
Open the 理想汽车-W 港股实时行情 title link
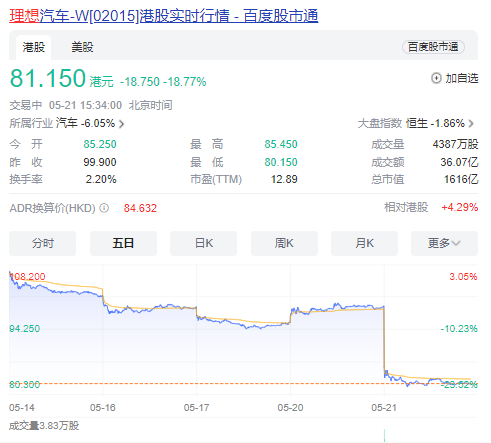[x=164, y=16]
